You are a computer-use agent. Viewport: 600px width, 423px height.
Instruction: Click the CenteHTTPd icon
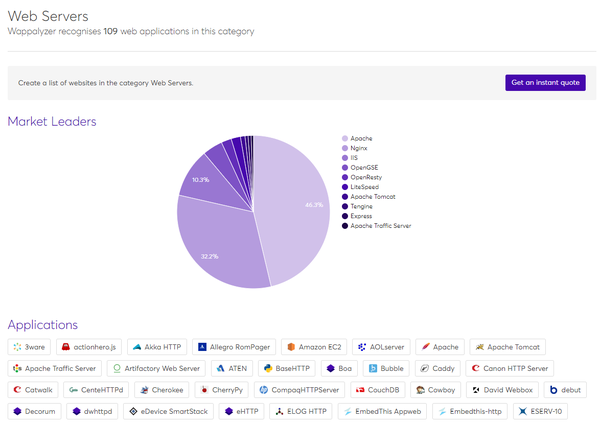pos(73,390)
